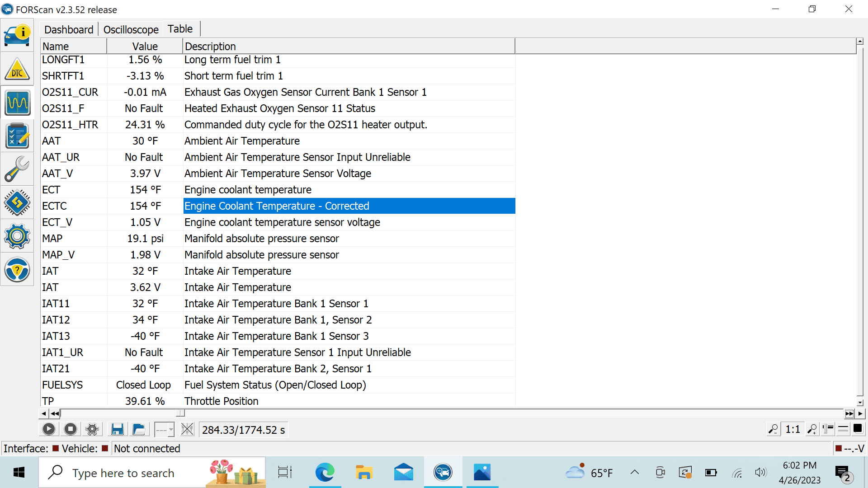Open the volume control in system tray
Viewport: 868px width, 488px height.
click(761, 473)
